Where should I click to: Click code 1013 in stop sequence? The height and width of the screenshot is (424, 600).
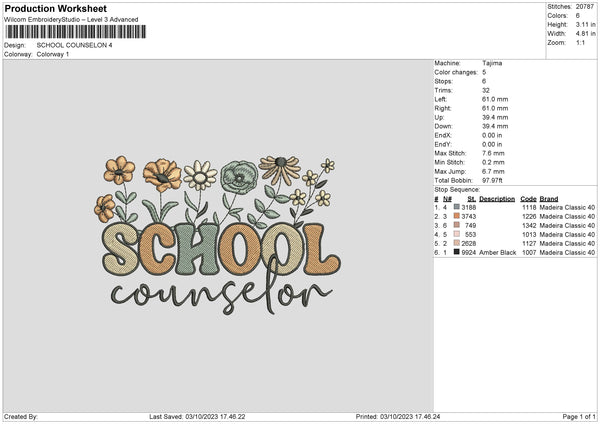click(529, 235)
